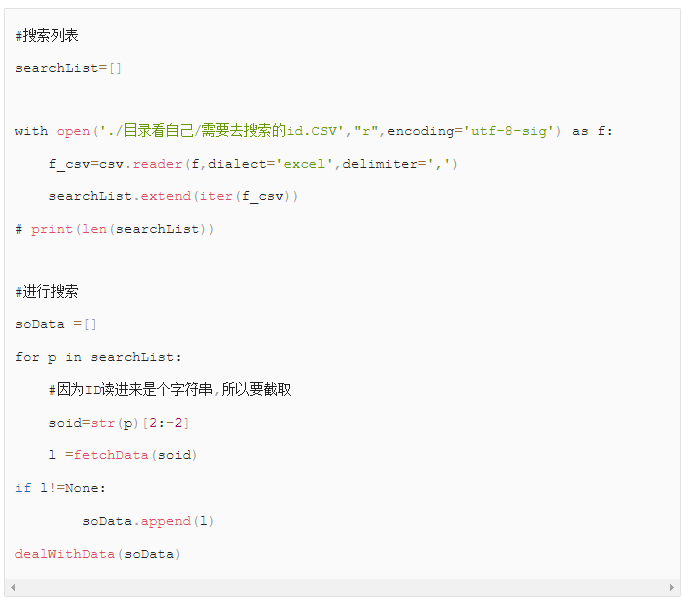Screen dimensions: 683x605
Task: Click the left scroll arrow of horizontal scrollbar
Action: 13,588
